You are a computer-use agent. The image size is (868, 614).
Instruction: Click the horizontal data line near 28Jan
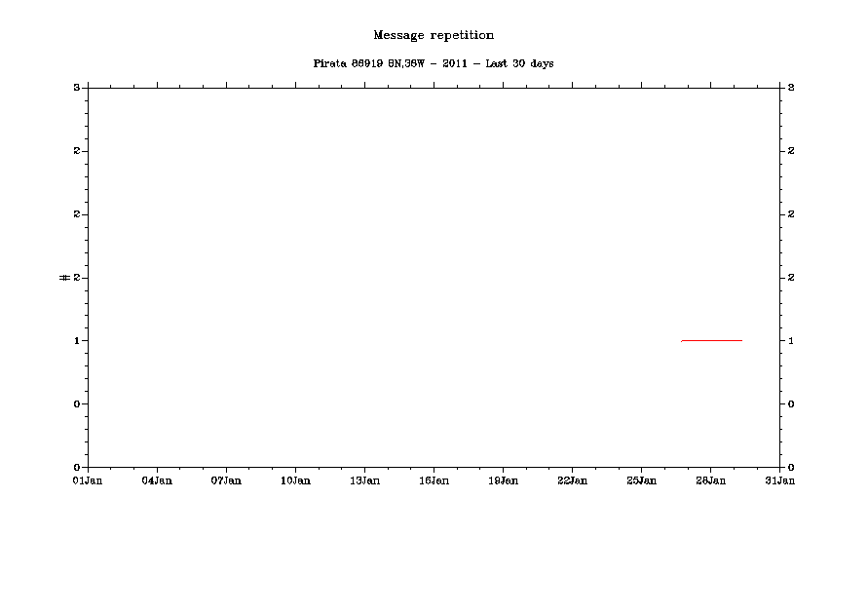711,340
